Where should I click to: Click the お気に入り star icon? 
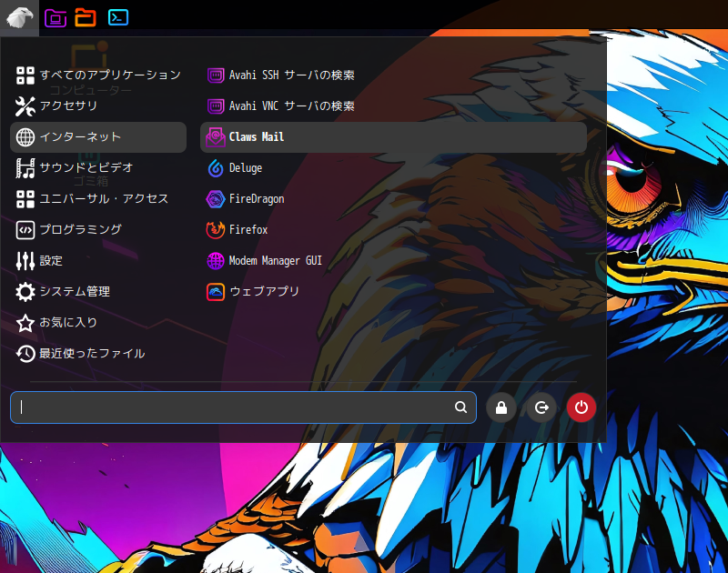[25, 323]
